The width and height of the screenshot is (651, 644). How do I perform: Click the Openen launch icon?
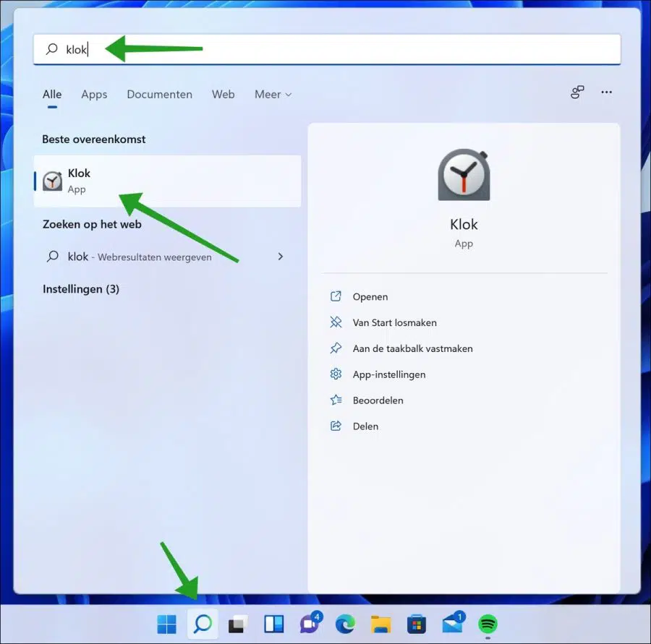336,296
